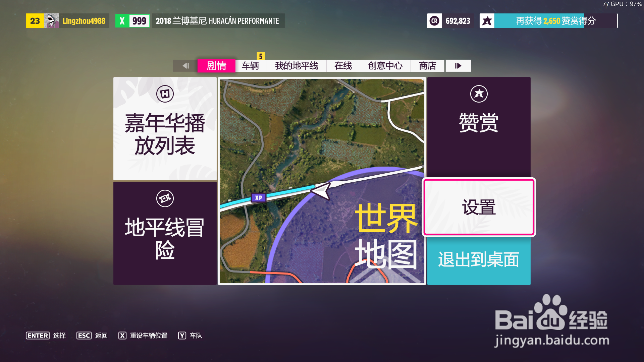
Task: Select the 在线 tab
Action: (343, 66)
